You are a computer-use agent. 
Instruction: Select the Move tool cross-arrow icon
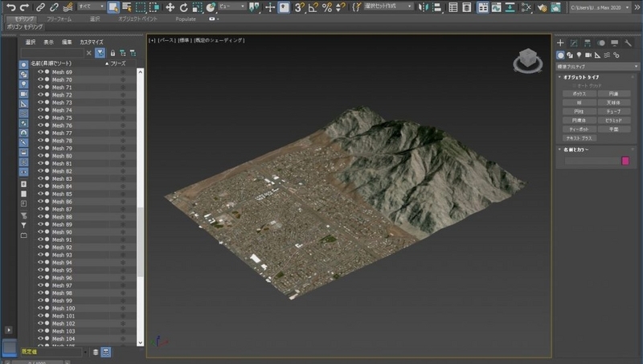point(170,7)
